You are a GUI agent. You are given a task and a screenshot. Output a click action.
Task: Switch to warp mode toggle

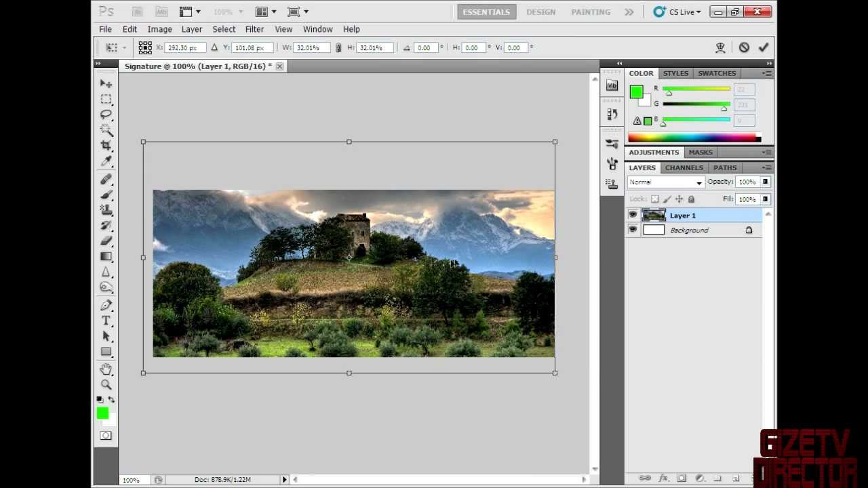[721, 47]
